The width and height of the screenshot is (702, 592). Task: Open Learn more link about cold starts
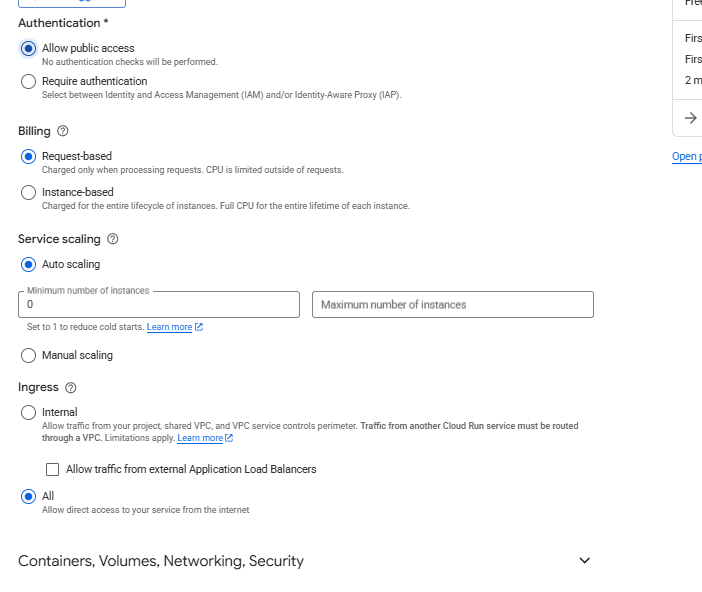[x=169, y=327]
